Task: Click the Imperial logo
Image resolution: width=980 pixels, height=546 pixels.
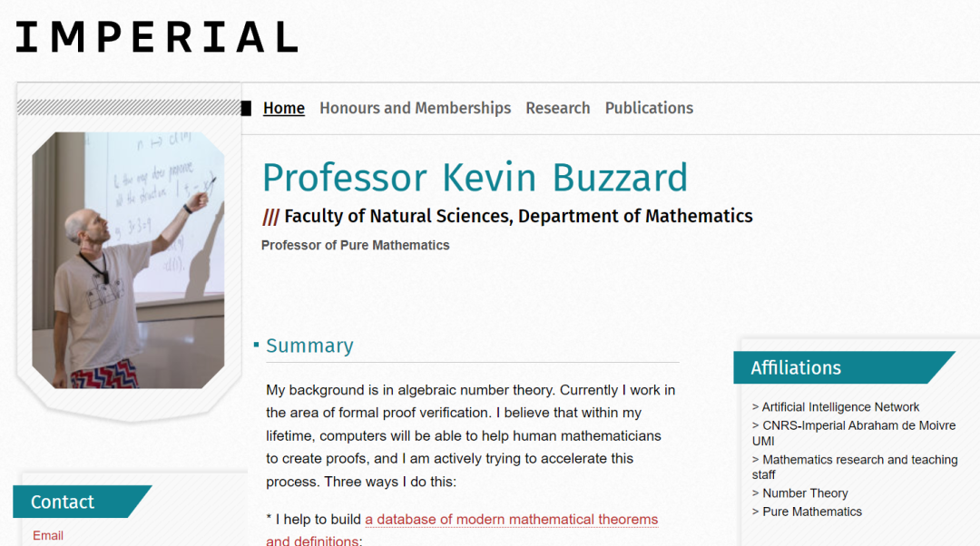Action: [x=157, y=37]
